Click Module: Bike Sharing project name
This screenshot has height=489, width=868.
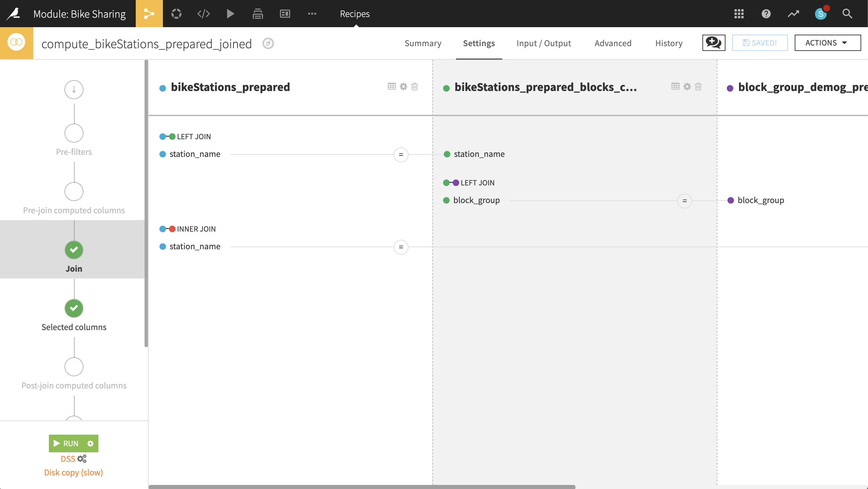click(79, 14)
